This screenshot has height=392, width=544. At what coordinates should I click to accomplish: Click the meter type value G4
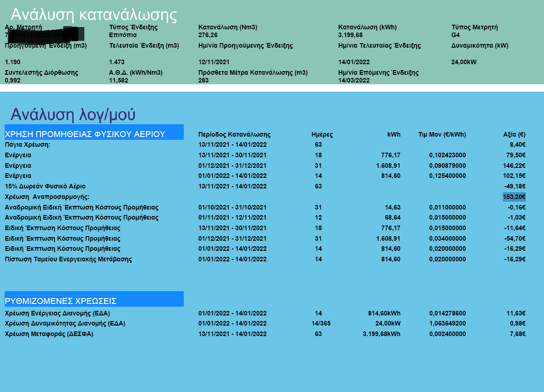pos(456,35)
